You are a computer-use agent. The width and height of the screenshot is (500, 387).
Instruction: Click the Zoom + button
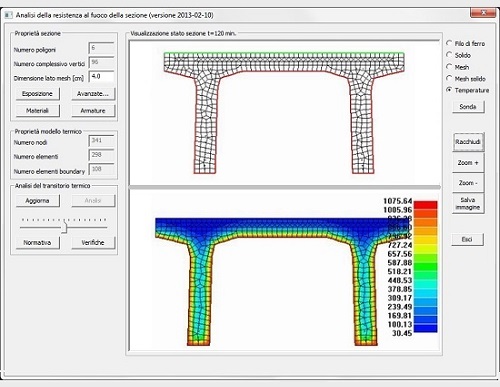468,163
